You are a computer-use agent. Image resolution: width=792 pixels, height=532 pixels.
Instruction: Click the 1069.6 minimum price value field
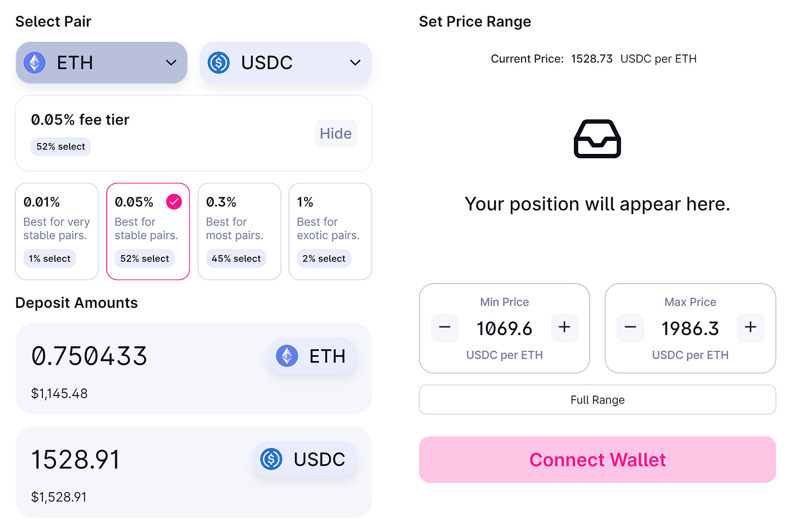pyautogui.click(x=504, y=329)
